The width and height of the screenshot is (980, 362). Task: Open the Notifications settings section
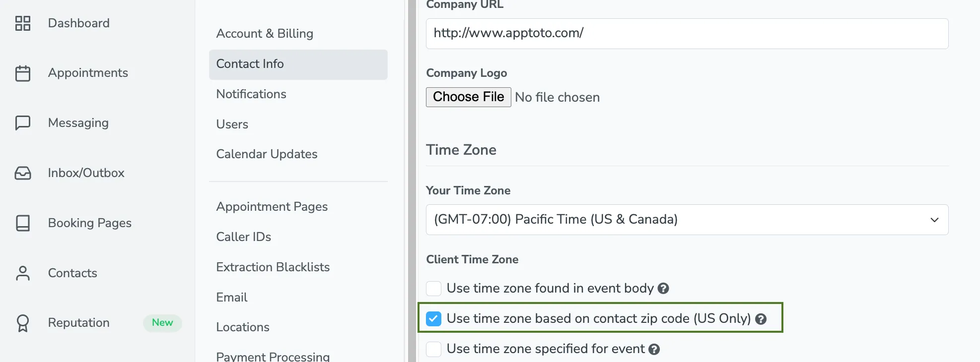251,94
